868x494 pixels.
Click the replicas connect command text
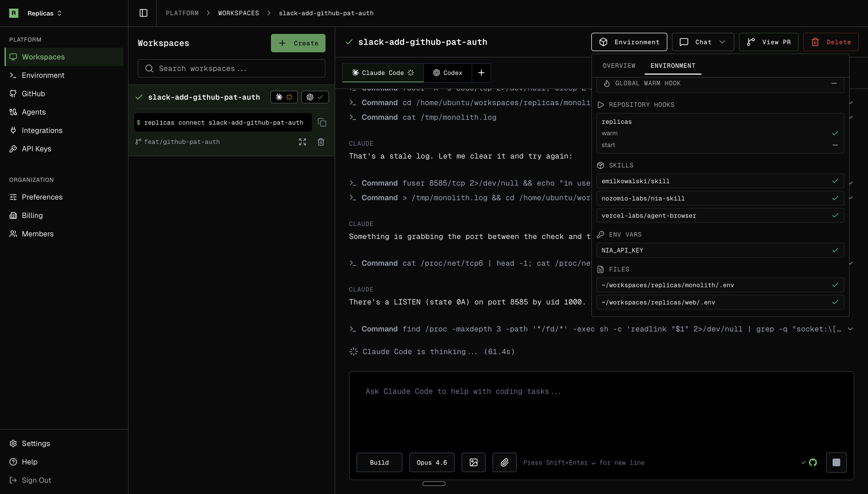(x=223, y=122)
